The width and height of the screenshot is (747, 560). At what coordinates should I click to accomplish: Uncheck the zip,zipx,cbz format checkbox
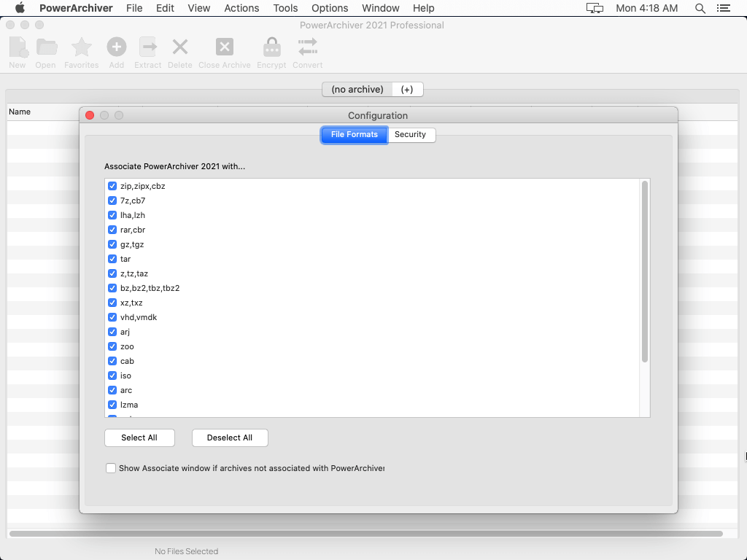(x=112, y=186)
